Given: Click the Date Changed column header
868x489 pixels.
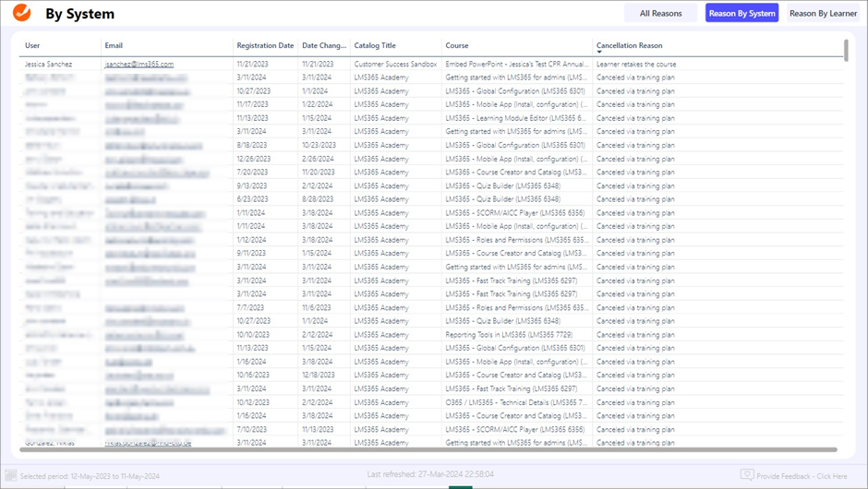Looking at the screenshot, I should click(x=324, y=45).
